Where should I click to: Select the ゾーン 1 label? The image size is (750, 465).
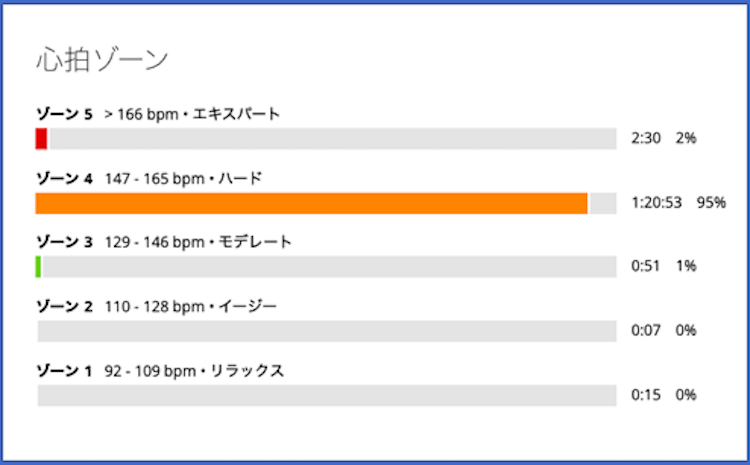point(64,371)
